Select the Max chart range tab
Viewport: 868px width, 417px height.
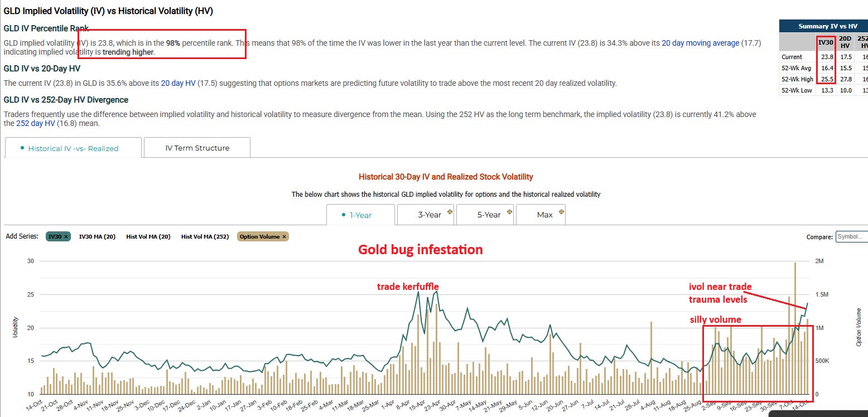point(541,215)
